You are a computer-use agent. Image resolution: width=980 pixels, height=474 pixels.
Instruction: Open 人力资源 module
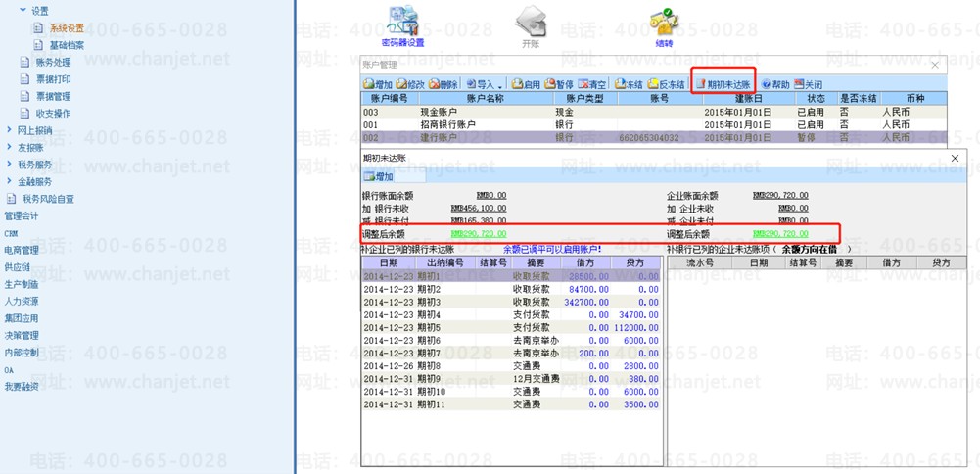(22, 301)
